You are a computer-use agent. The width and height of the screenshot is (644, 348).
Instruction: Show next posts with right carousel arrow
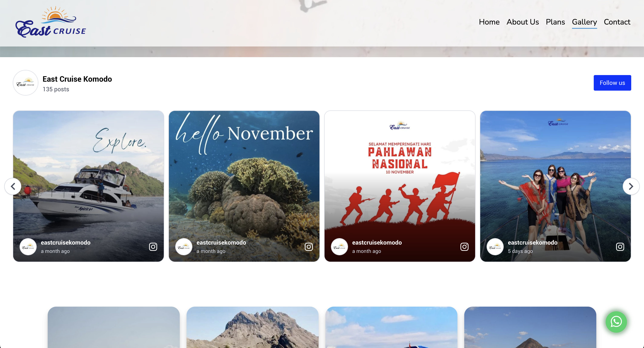coord(631,186)
